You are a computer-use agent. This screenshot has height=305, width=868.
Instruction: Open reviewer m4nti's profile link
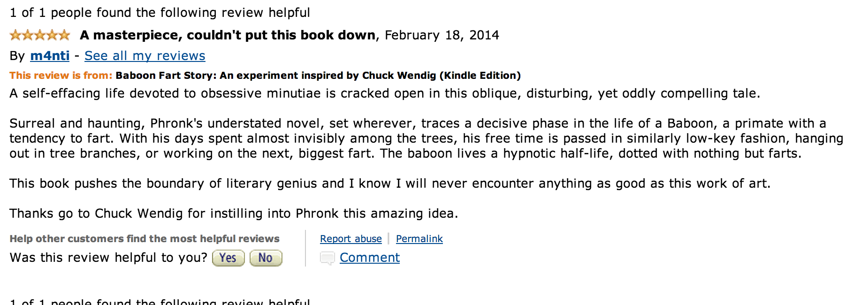coord(50,56)
